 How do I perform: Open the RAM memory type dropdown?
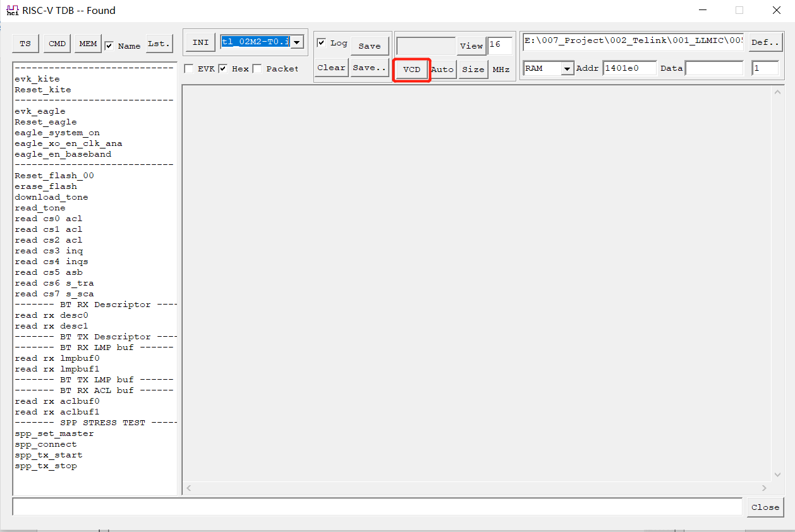tap(567, 68)
